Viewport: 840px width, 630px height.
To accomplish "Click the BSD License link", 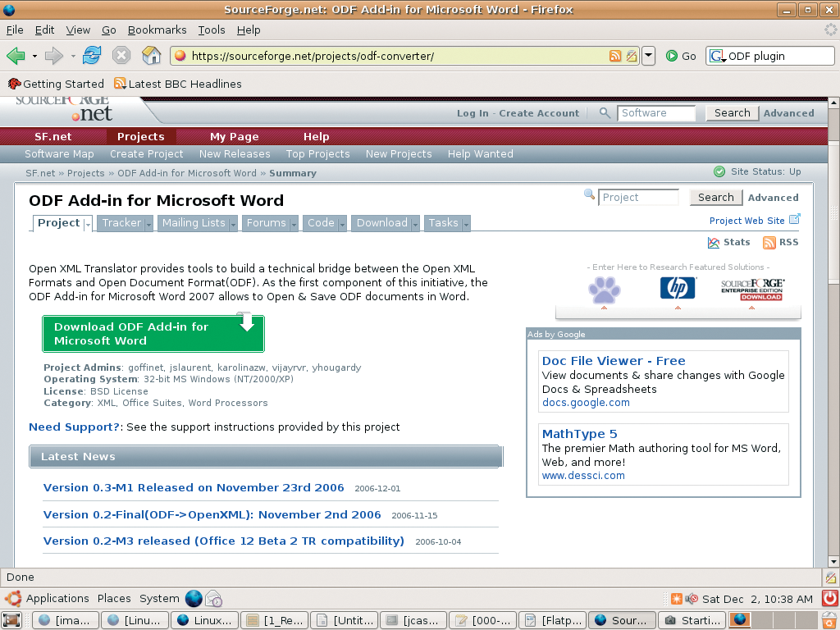I will point(119,391).
